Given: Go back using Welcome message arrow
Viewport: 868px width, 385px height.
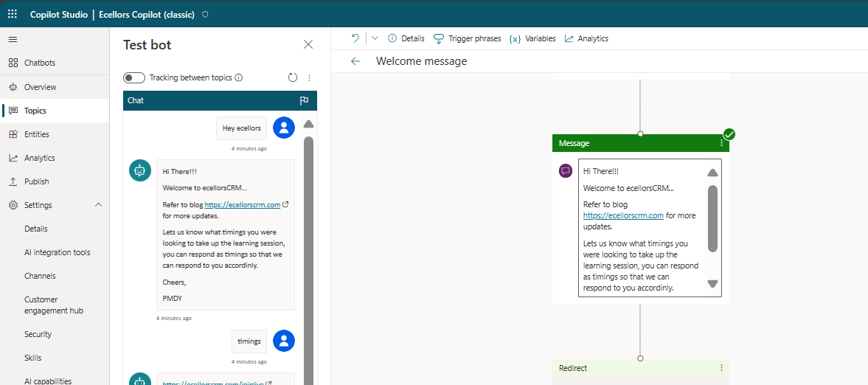Looking at the screenshot, I should pos(355,61).
